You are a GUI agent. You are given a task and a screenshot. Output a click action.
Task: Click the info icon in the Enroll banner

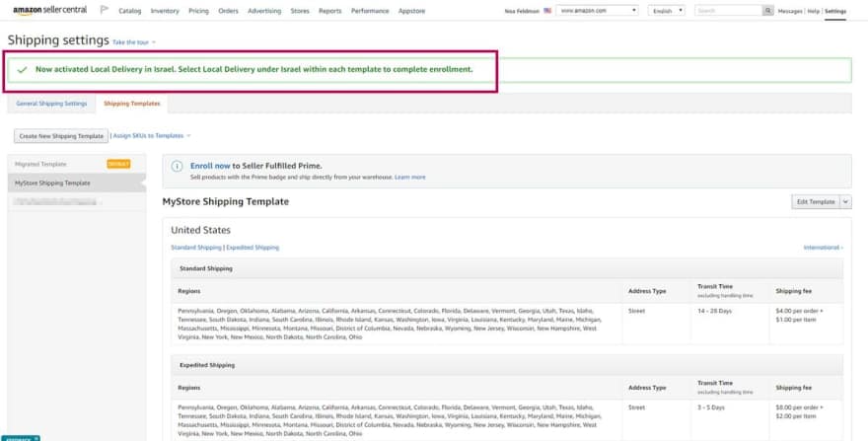pyautogui.click(x=177, y=167)
